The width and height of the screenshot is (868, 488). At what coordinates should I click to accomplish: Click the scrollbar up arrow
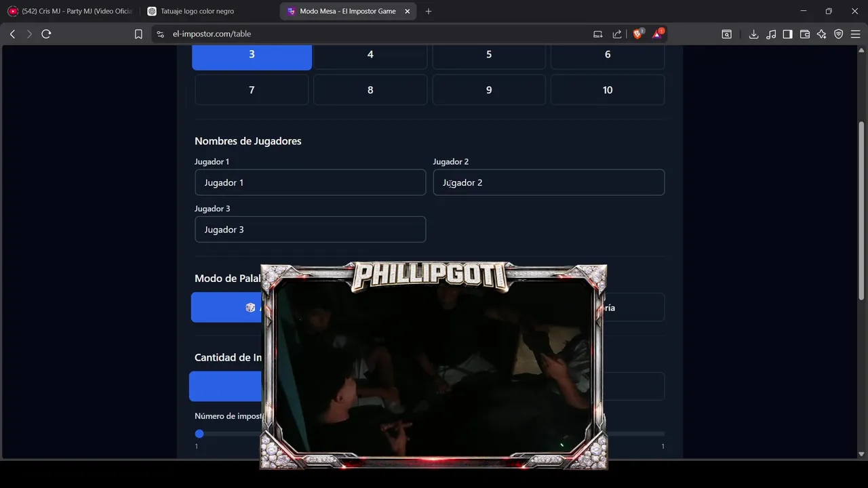862,50
